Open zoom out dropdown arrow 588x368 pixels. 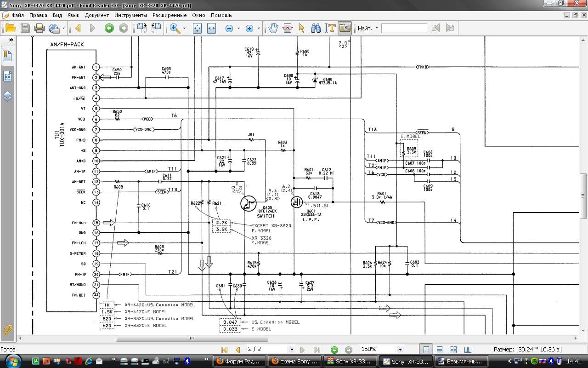pyautogui.click(x=238, y=29)
